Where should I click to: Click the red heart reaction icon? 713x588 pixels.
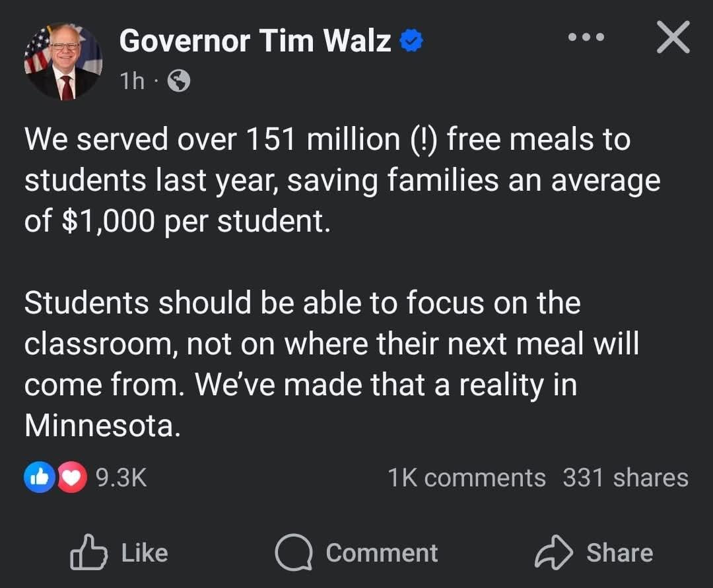[72, 477]
